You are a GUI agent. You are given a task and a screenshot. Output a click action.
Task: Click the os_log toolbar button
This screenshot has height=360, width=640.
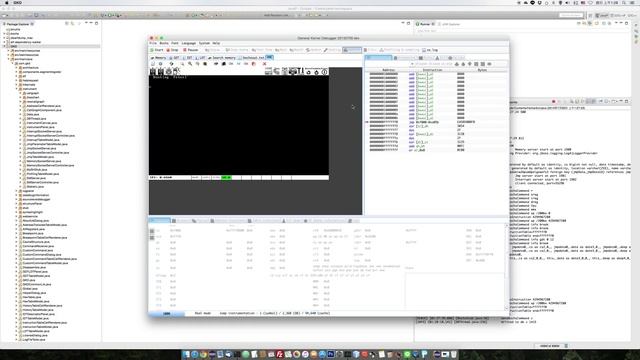430,50
